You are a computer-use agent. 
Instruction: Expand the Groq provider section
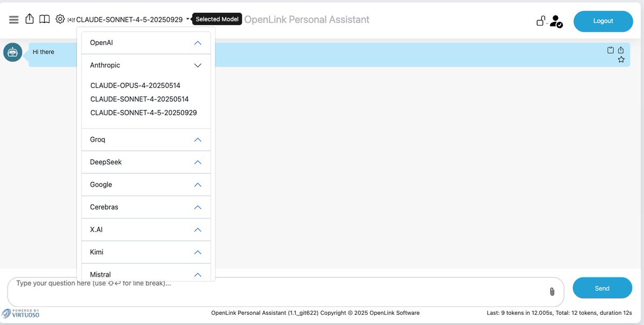pos(146,140)
